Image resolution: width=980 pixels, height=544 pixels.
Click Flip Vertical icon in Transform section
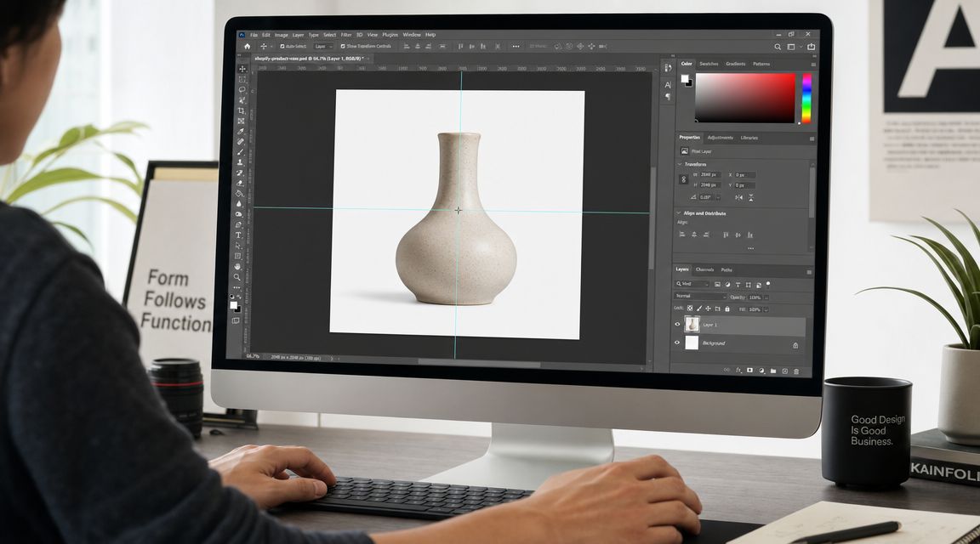(751, 197)
